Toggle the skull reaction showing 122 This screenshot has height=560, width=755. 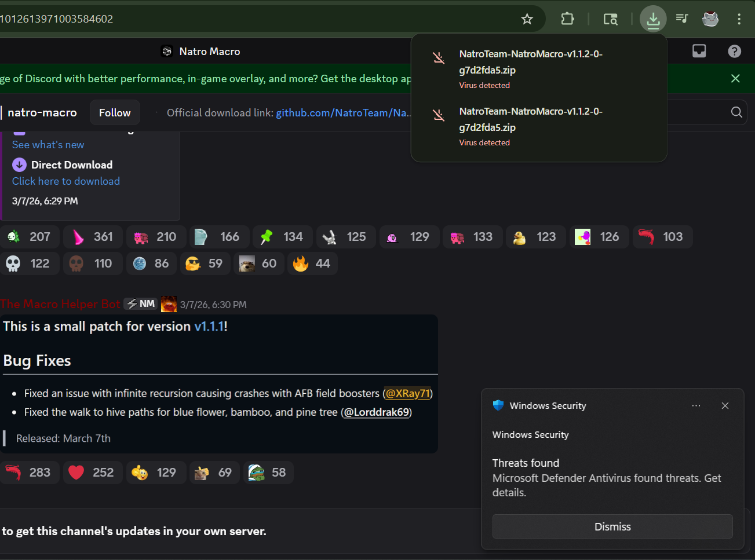30,263
